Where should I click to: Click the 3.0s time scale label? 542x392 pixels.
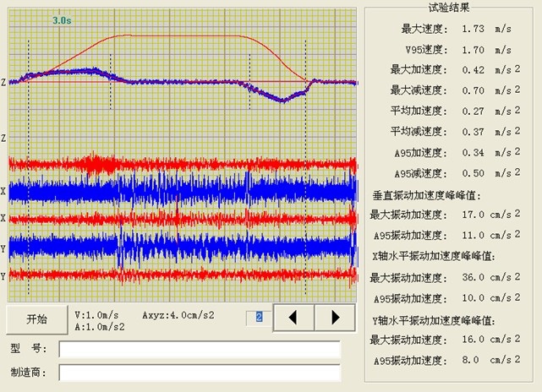click(62, 19)
